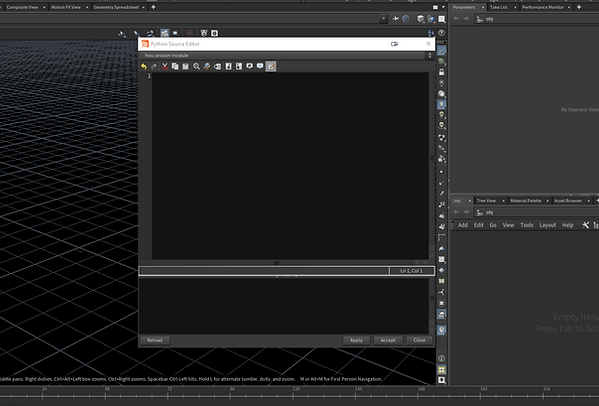The height and width of the screenshot is (406, 599).
Task: Cut selected text with the scissors icon
Action: click(x=165, y=66)
